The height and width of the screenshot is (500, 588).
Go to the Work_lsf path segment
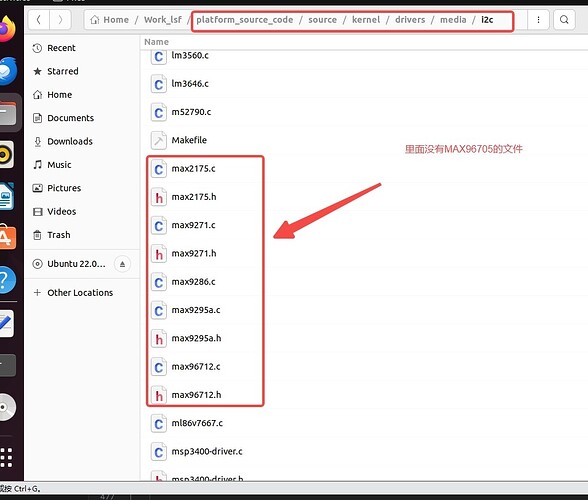[163, 20]
